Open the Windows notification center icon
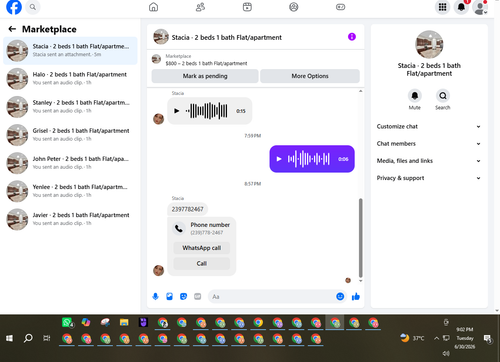 pyautogui.click(x=488, y=339)
